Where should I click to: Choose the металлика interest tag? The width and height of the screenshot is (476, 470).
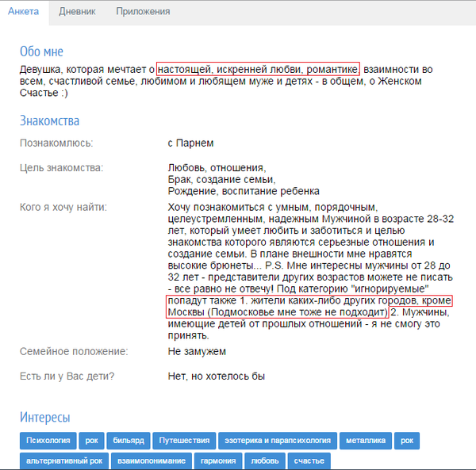tap(366, 441)
